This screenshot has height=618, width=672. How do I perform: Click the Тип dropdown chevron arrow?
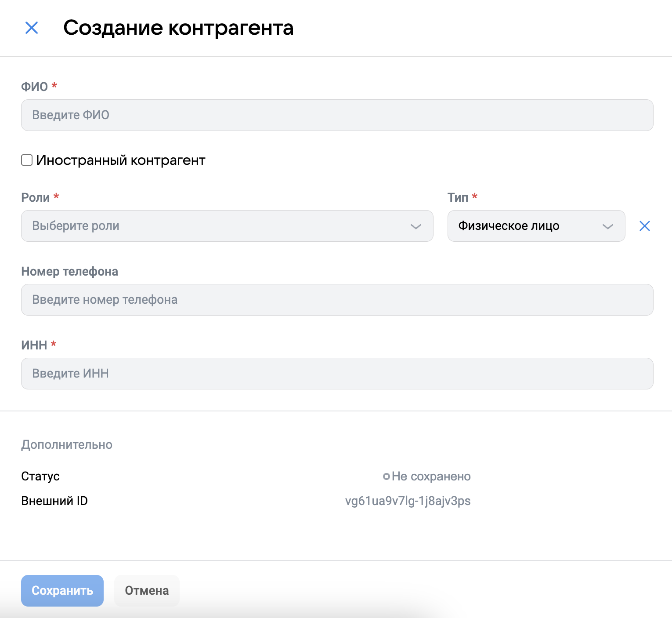[x=607, y=226]
